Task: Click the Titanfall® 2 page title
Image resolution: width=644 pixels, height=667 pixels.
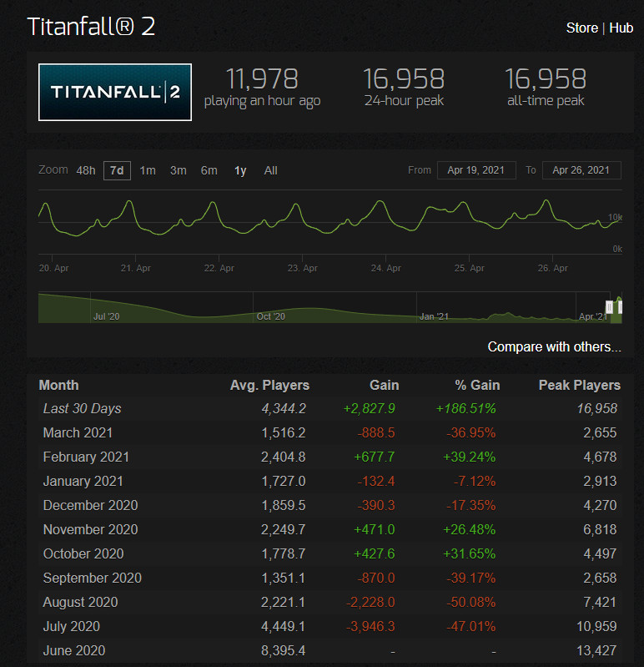Action: [x=91, y=27]
